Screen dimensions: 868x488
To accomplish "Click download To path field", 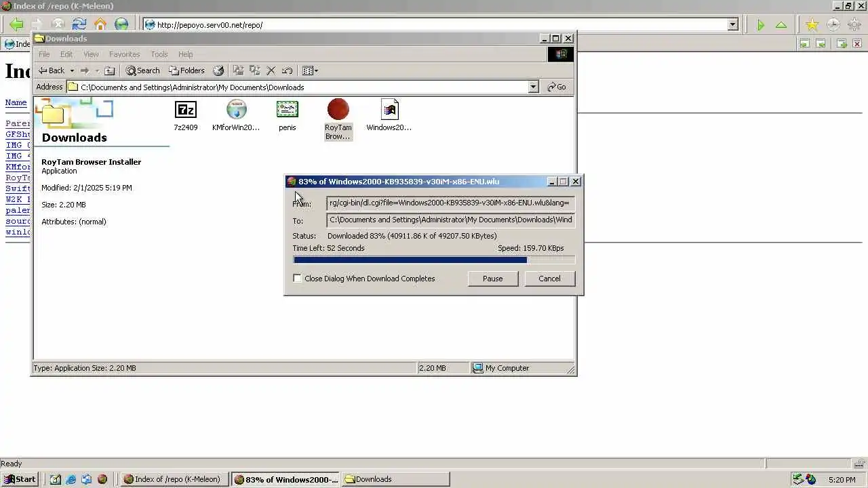I will coord(451,220).
